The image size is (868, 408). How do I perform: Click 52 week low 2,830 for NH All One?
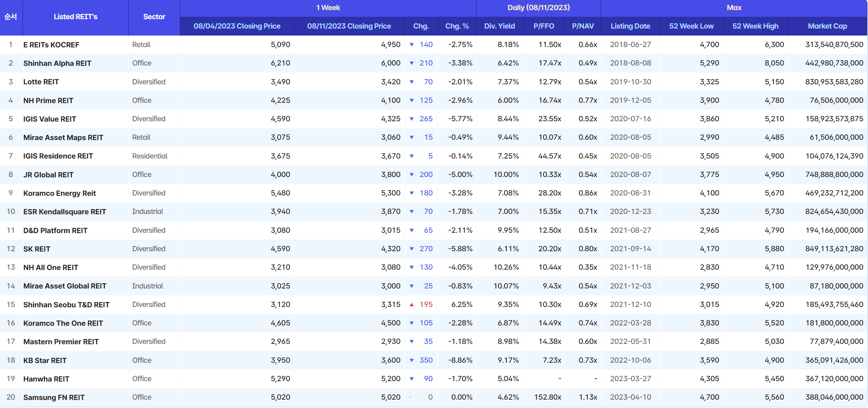click(x=709, y=267)
